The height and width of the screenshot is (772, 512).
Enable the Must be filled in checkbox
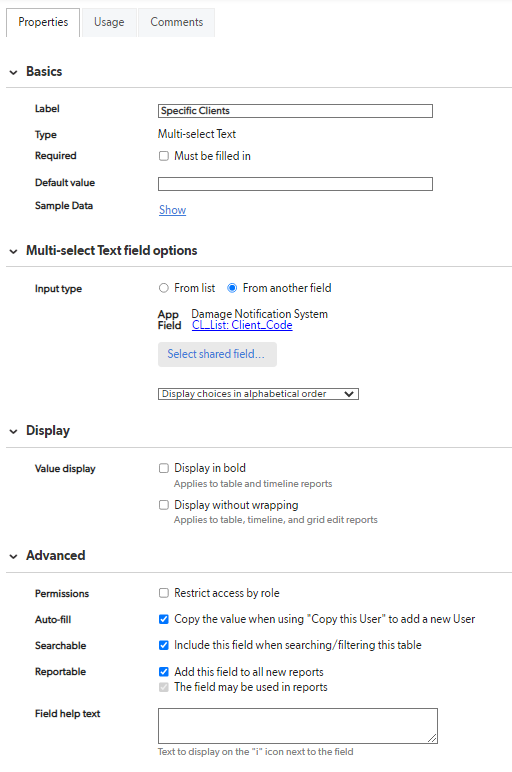[x=163, y=156]
